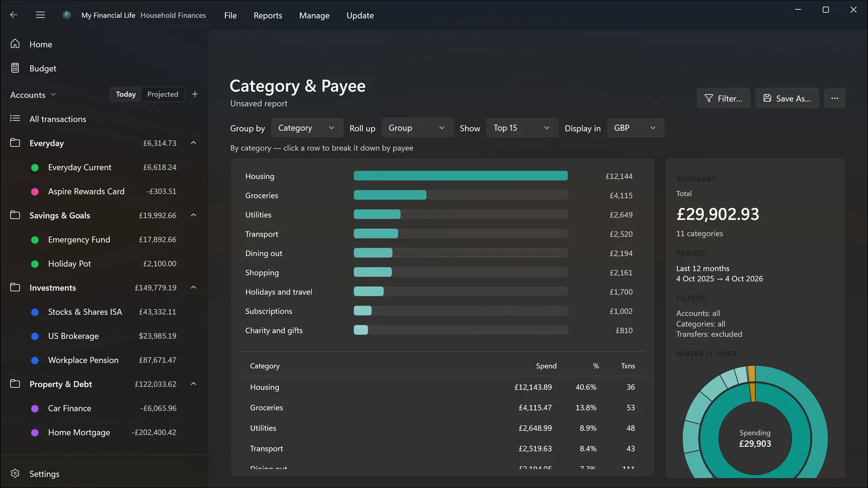868x488 pixels.
Task: Click the My Financial Life app logo
Action: tap(67, 15)
